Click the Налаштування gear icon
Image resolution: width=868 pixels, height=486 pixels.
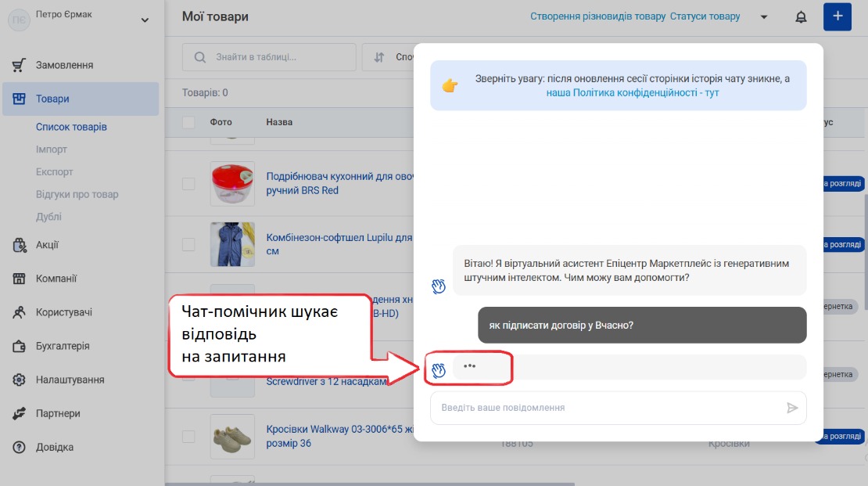click(x=19, y=380)
